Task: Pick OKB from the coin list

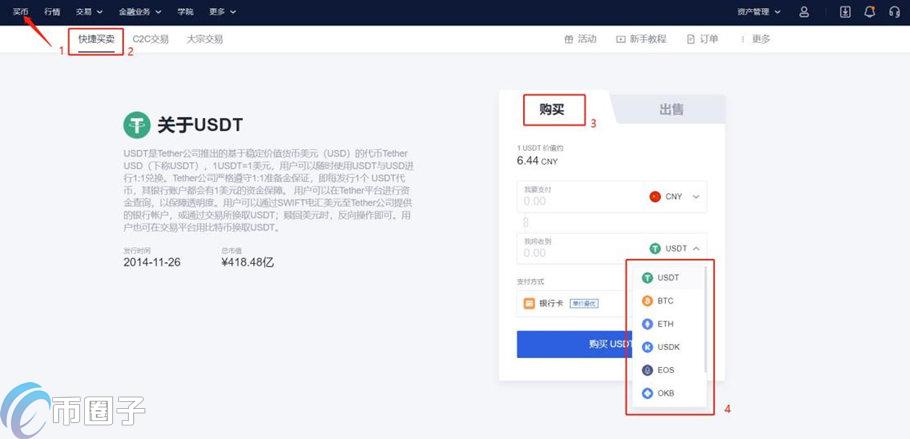Action: point(665,393)
